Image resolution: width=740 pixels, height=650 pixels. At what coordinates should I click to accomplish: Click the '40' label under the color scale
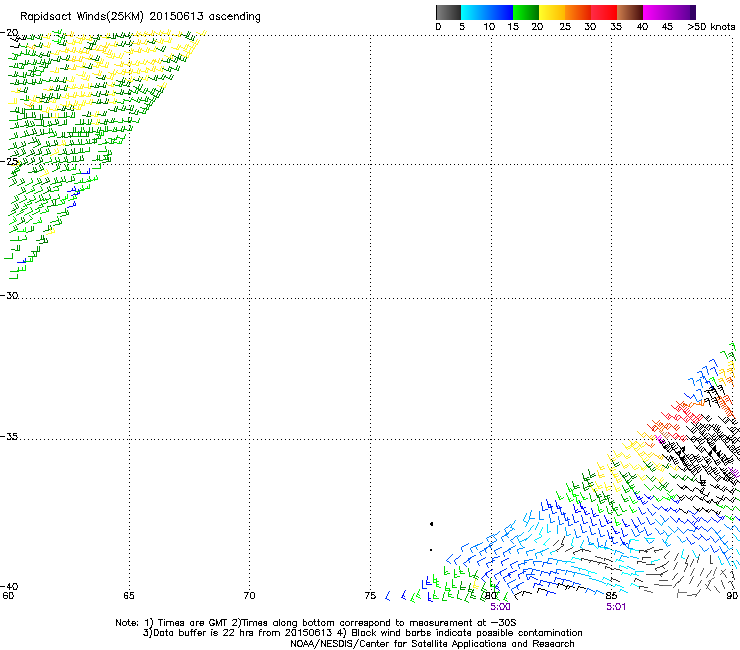(x=642, y=27)
